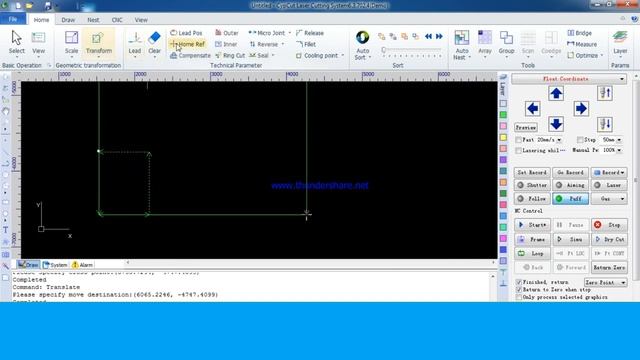Click the Home Ref command
The width and height of the screenshot is (640, 360).
(187, 44)
